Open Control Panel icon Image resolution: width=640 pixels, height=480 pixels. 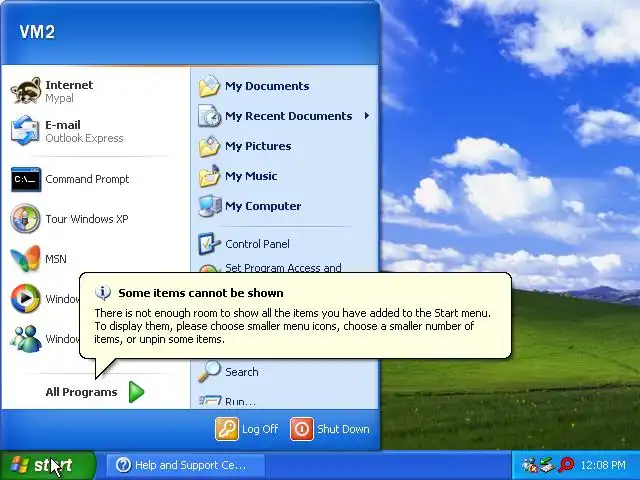click(x=209, y=244)
